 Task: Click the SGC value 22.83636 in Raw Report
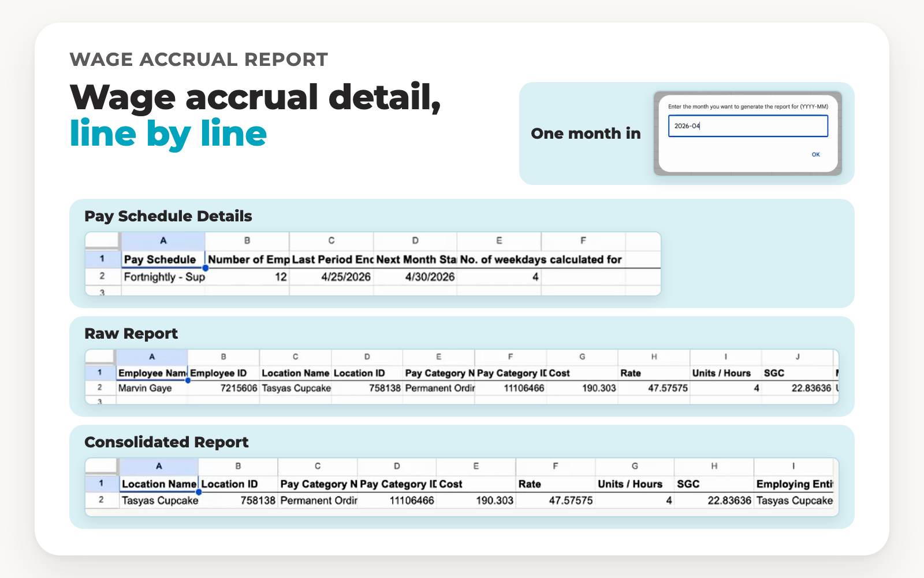pos(797,388)
